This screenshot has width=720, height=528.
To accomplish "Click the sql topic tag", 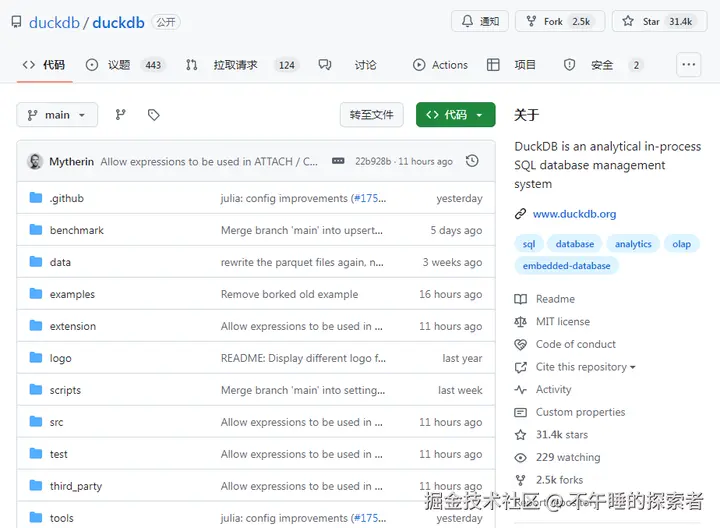I will click(x=529, y=244).
